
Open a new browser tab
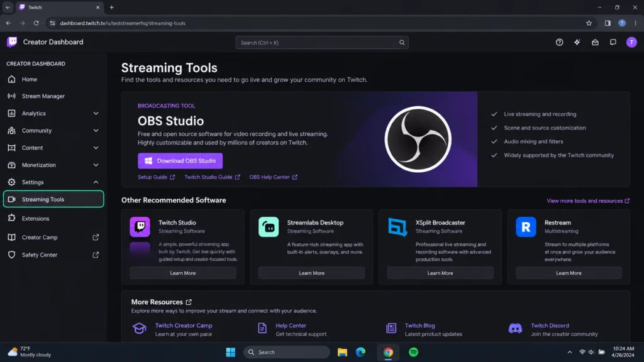112,8
